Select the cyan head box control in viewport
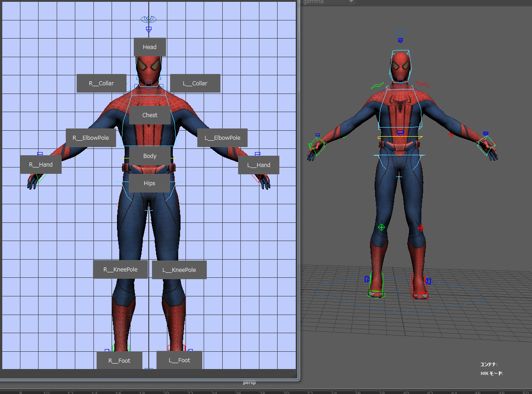Screen dimensions: 532x394 (x=400, y=66)
